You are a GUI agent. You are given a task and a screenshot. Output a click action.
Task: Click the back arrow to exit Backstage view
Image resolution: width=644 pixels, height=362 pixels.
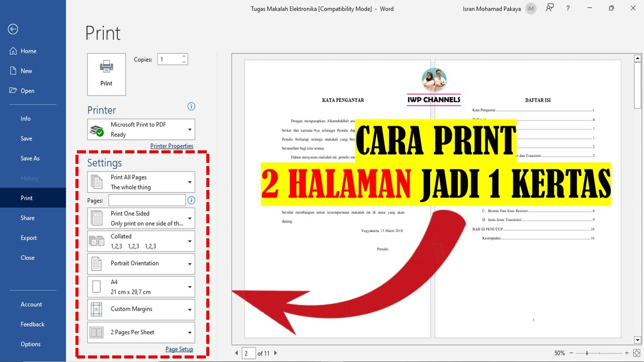tap(13, 29)
